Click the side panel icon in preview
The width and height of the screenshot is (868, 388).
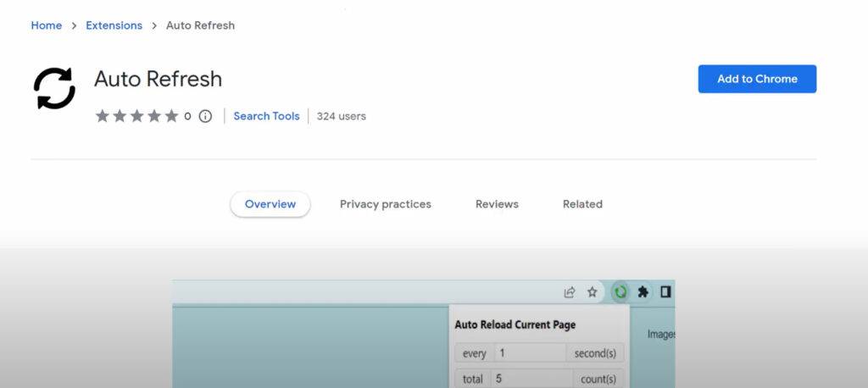[666, 292]
